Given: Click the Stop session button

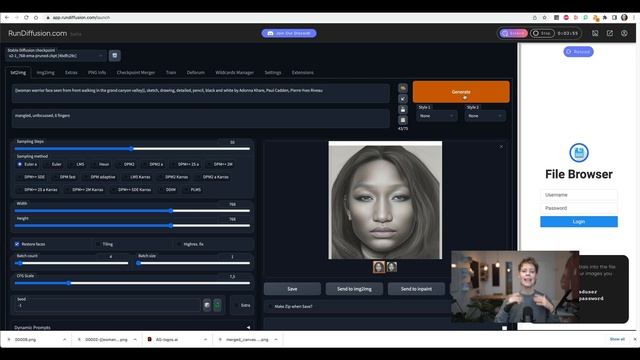Looking at the screenshot, I should click(542, 33).
